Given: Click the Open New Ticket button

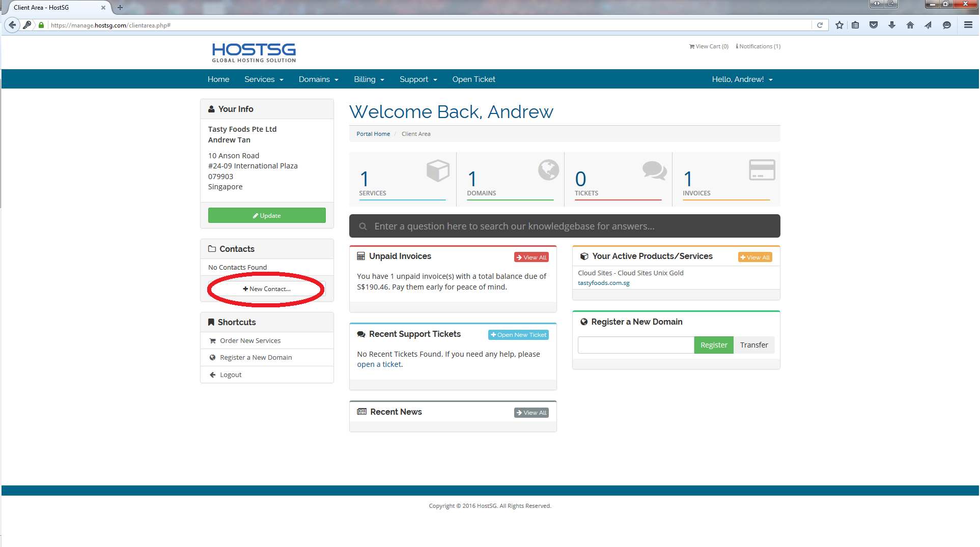Looking at the screenshot, I should point(518,335).
